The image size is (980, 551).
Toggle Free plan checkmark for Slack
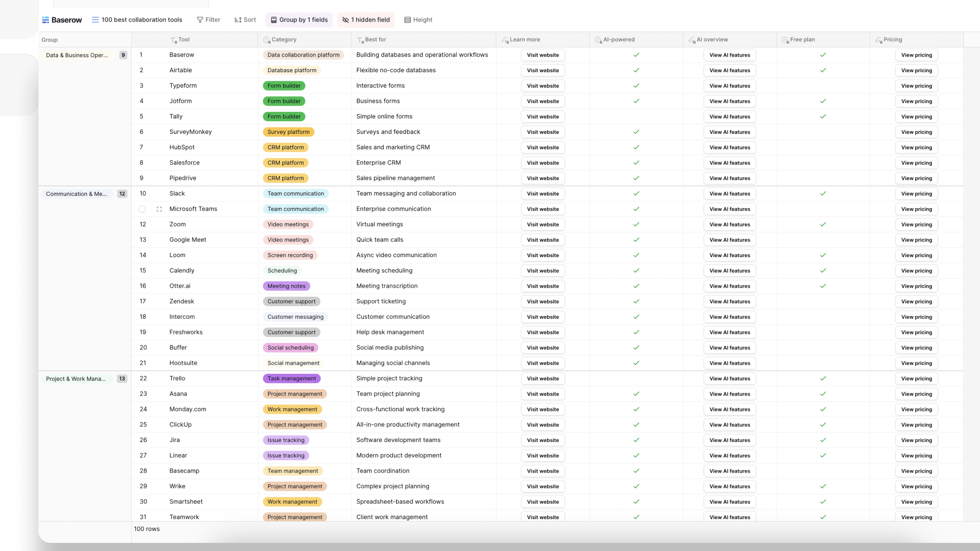tap(823, 193)
